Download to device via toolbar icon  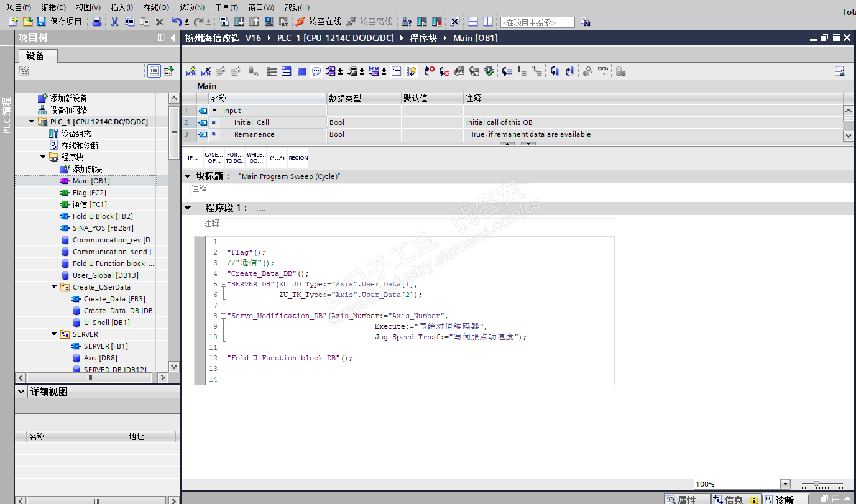click(239, 22)
